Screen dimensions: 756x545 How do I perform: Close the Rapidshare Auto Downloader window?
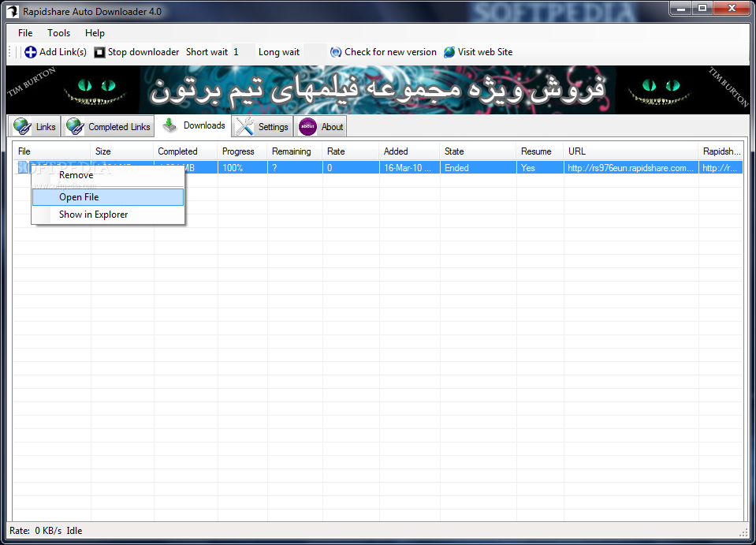tap(732, 8)
